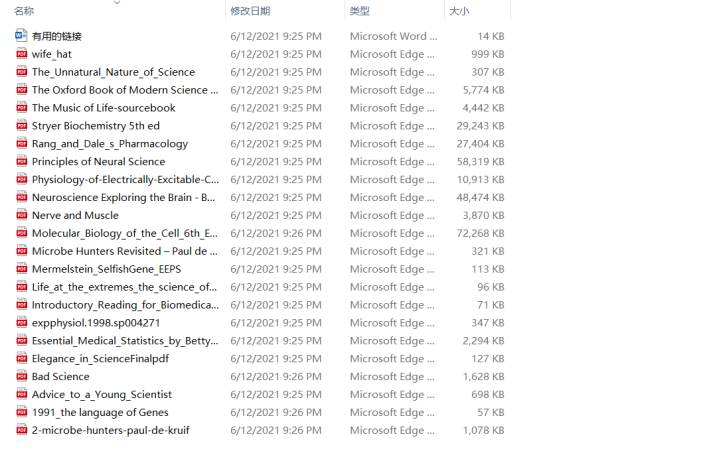This screenshot has height=464, width=701.
Task: Click the 10,913 KB size value
Action: click(480, 179)
